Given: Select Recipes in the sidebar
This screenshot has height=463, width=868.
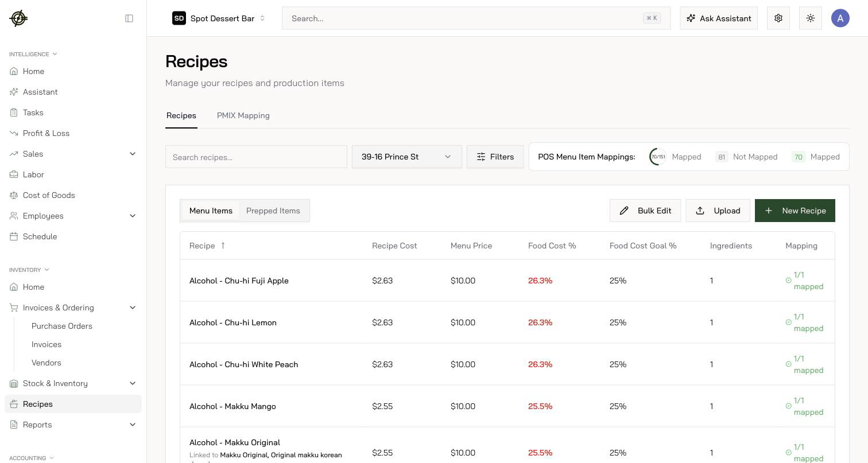Looking at the screenshot, I should pos(73,404).
